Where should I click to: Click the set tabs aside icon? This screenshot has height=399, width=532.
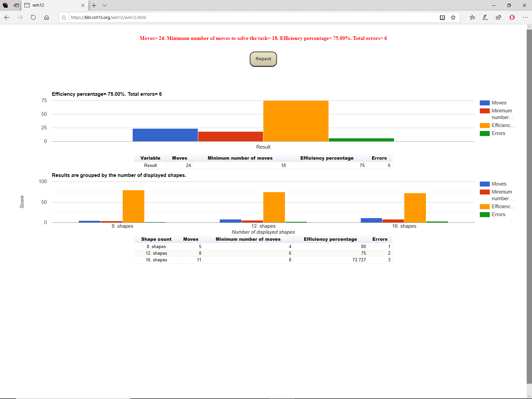16,5
